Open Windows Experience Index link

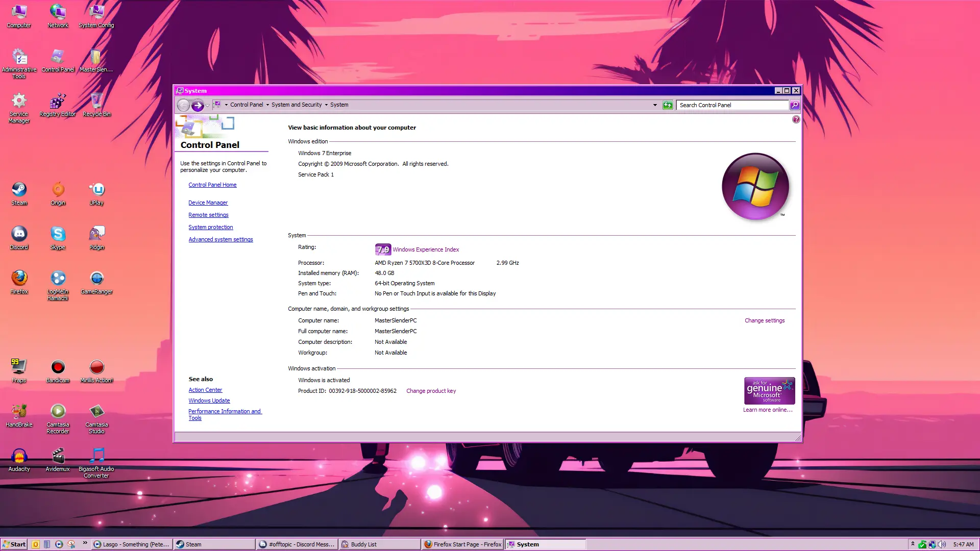426,249
